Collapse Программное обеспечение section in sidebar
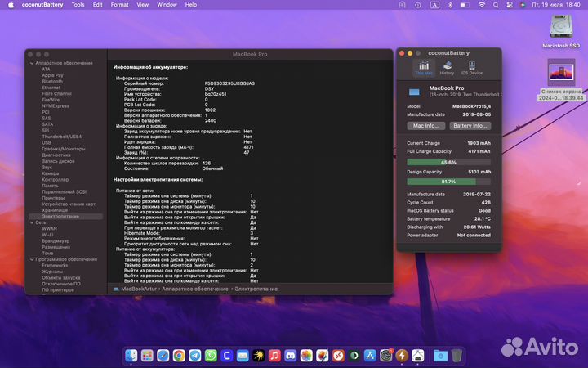The height and width of the screenshot is (368, 588). (x=32, y=259)
